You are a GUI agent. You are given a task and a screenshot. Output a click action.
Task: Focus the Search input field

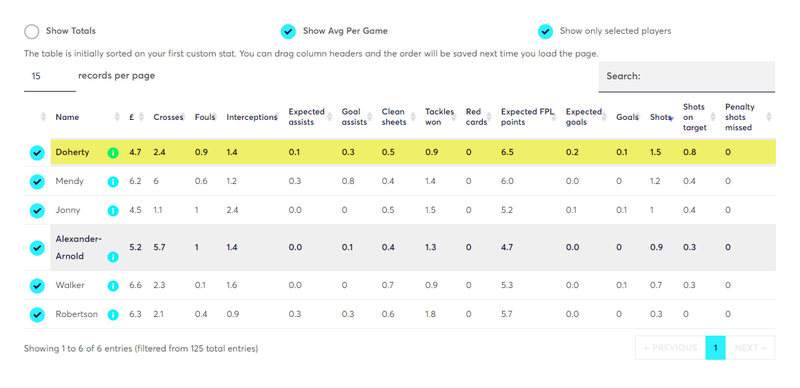[x=687, y=77]
